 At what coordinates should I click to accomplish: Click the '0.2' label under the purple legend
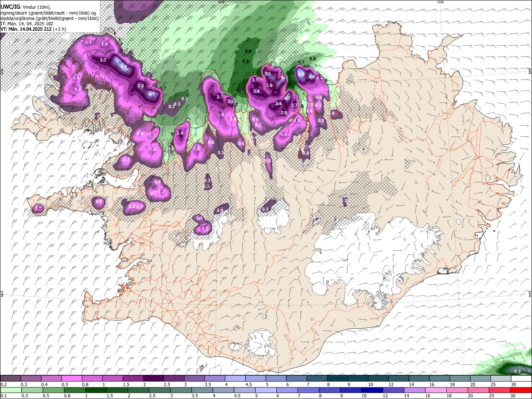pyautogui.click(x=3, y=384)
